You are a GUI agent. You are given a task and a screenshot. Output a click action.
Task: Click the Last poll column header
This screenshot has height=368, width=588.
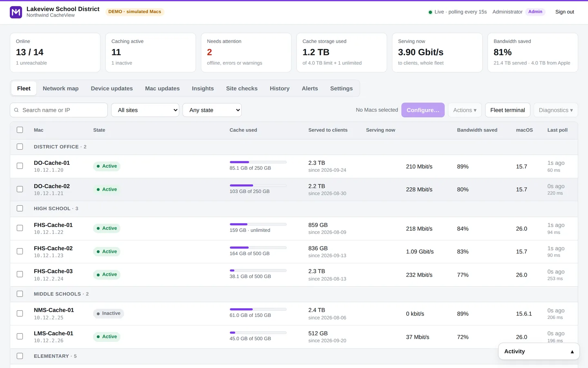pos(557,130)
